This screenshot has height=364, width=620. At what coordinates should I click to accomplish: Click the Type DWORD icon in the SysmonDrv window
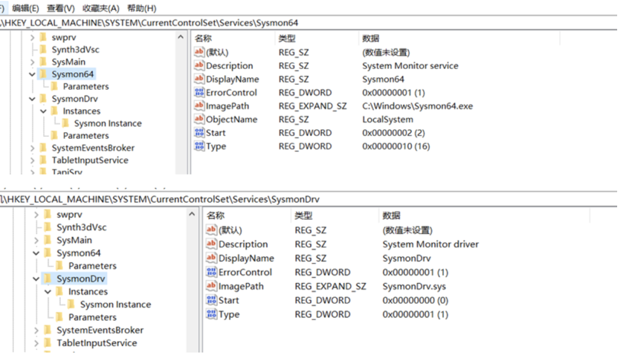click(x=211, y=314)
